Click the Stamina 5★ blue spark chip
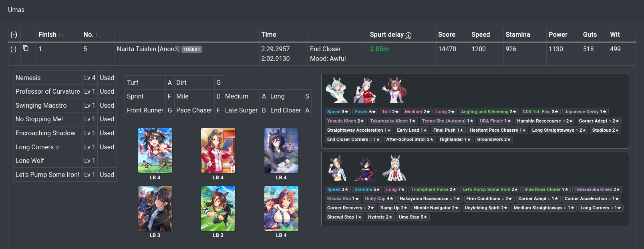The width and height of the screenshot is (644, 249). pyautogui.click(x=367, y=189)
